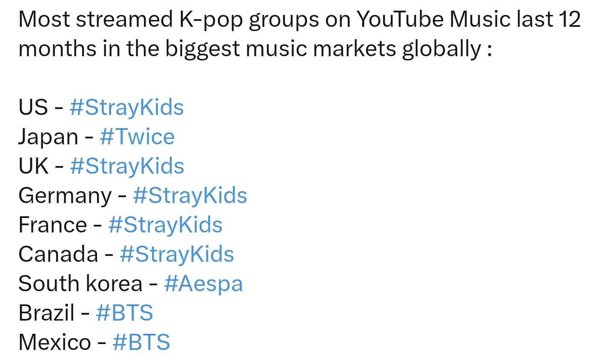This screenshot has height=364, width=613.
Task: Click the 'UK' country label
Action: [34, 166]
